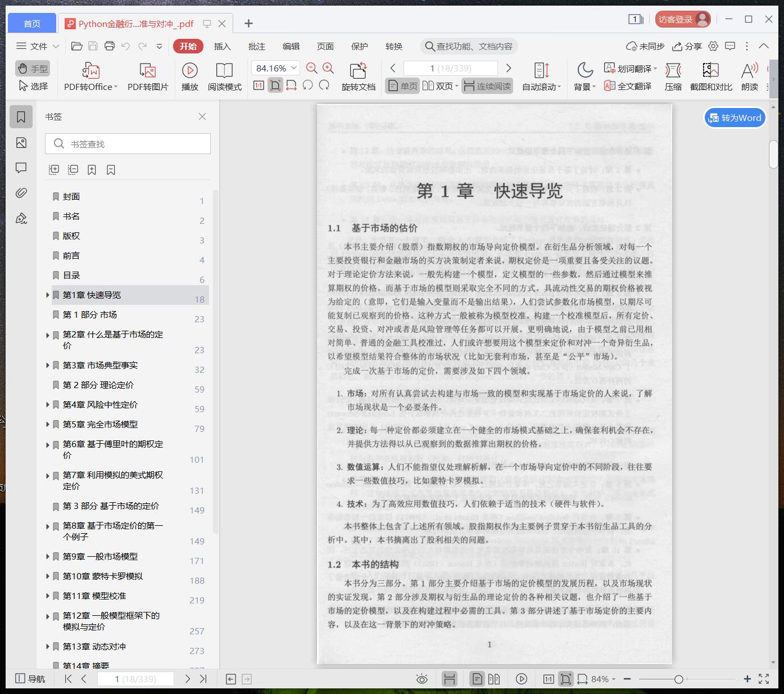Start slideshow playback

190,77
